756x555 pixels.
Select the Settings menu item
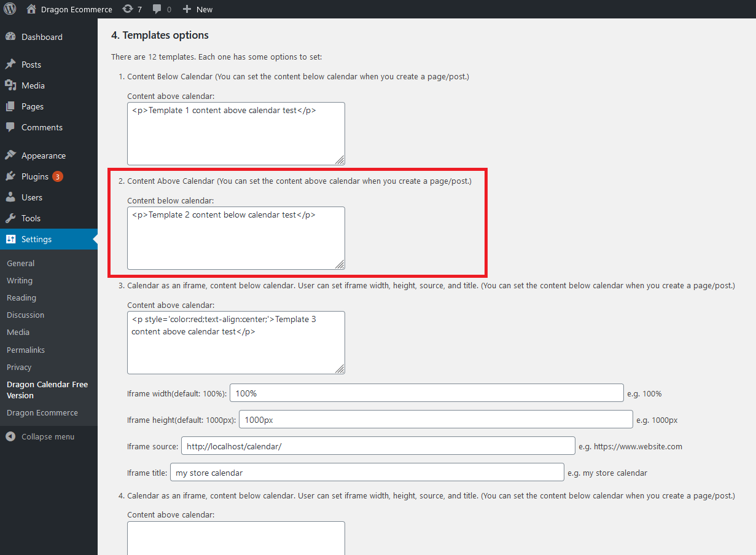(49, 239)
